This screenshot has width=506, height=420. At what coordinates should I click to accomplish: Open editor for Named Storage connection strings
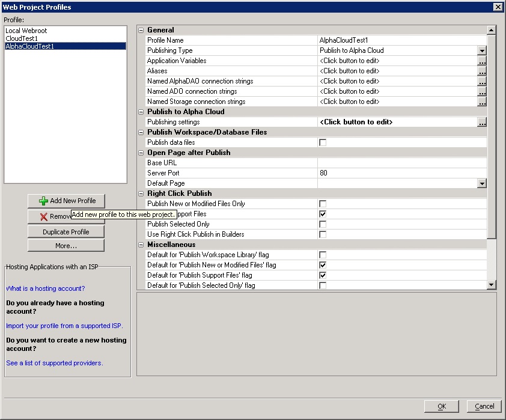coord(482,102)
